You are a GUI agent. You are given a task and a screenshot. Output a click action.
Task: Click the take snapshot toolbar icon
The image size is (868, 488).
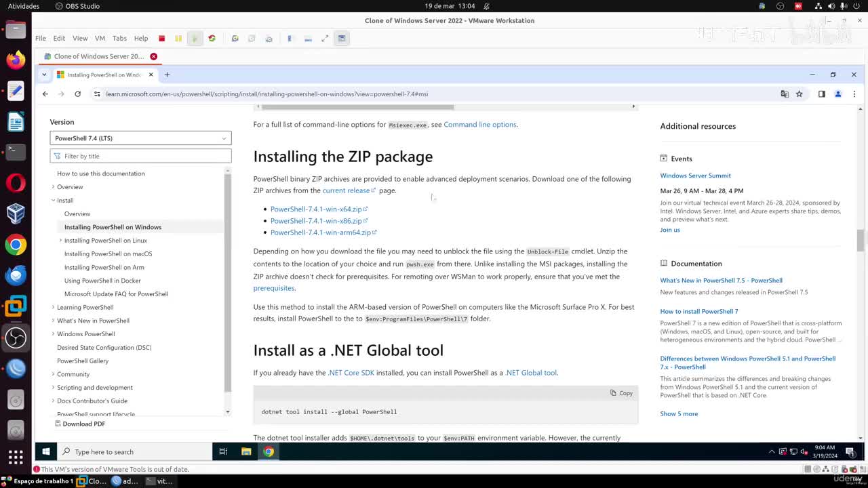pos(235,39)
